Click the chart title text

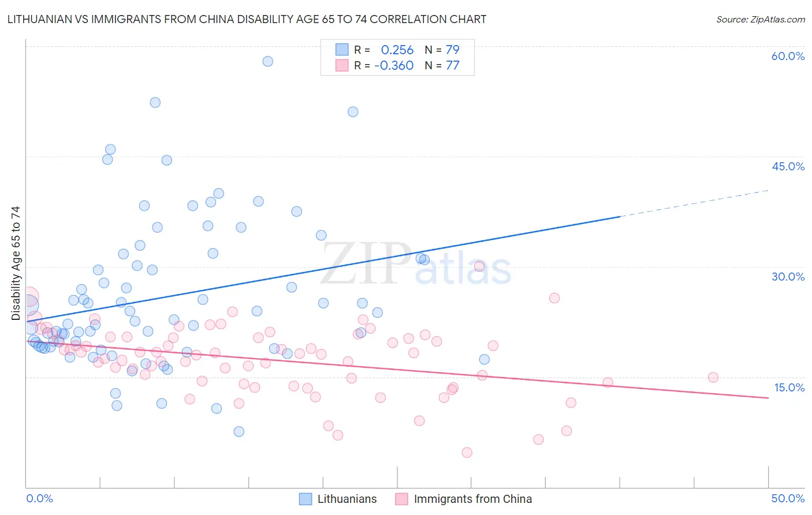click(x=247, y=19)
